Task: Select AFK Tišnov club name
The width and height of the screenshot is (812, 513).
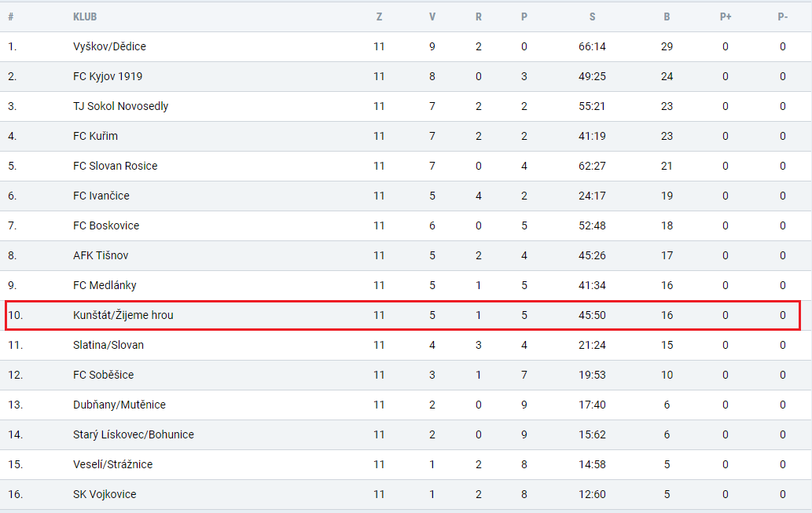Action: point(101,256)
